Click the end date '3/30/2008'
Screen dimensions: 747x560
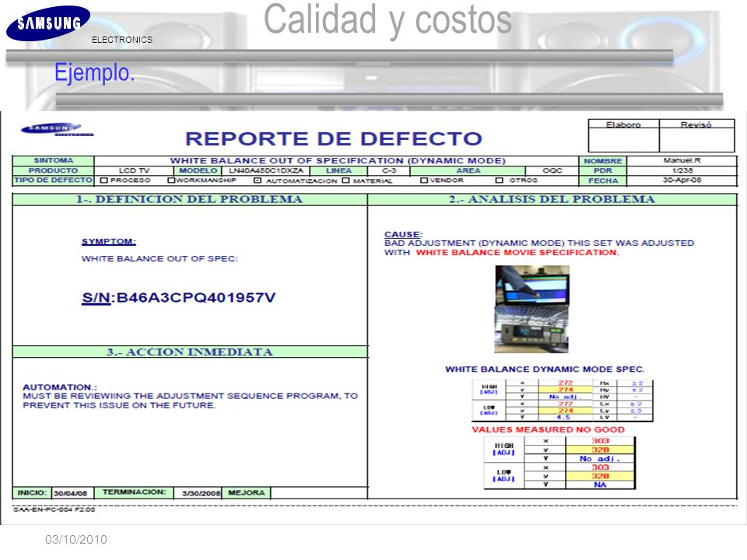point(201,493)
